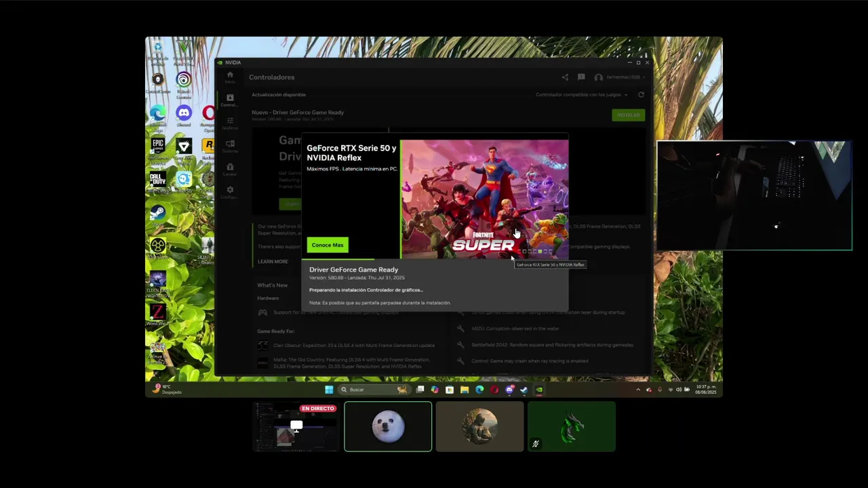Open the Canjear gift section in sidebar
The height and width of the screenshot is (488, 868).
tap(230, 169)
